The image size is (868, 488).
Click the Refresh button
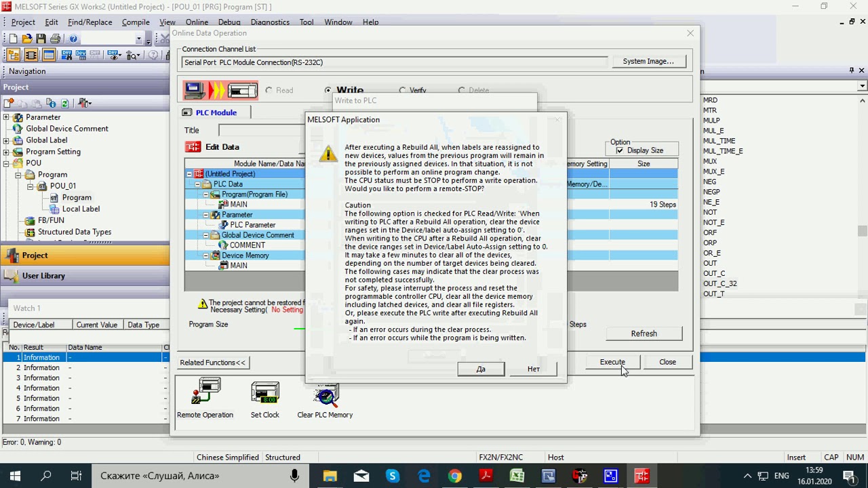(644, 333)
